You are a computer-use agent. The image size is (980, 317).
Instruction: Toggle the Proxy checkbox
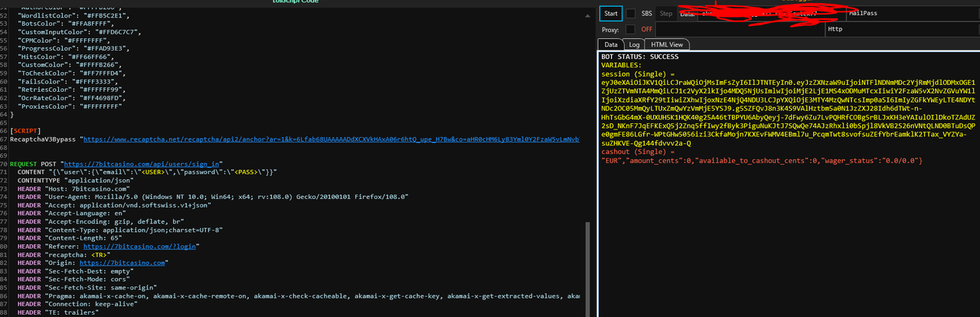[631, 29]
